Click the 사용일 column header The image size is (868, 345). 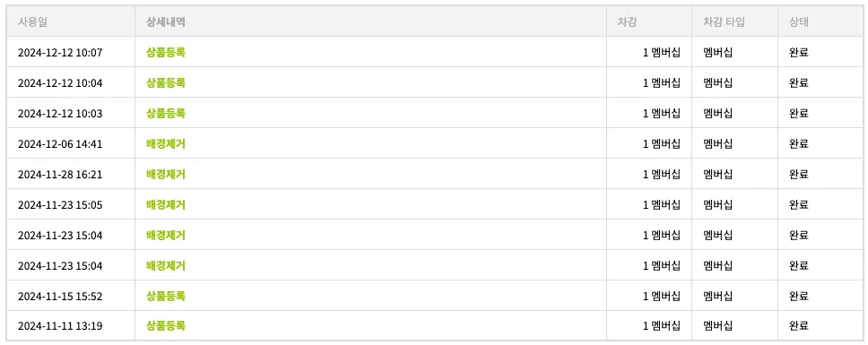point(32,22)
